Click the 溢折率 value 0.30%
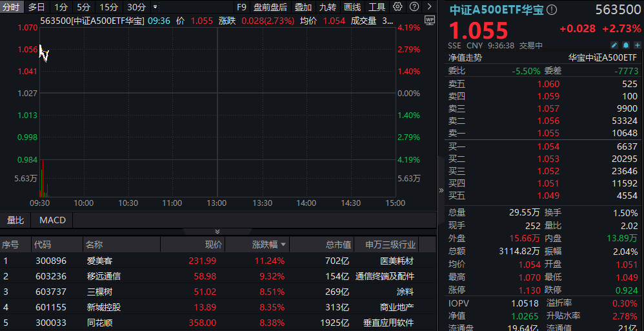The image size is (644, 331). point(626,303)
